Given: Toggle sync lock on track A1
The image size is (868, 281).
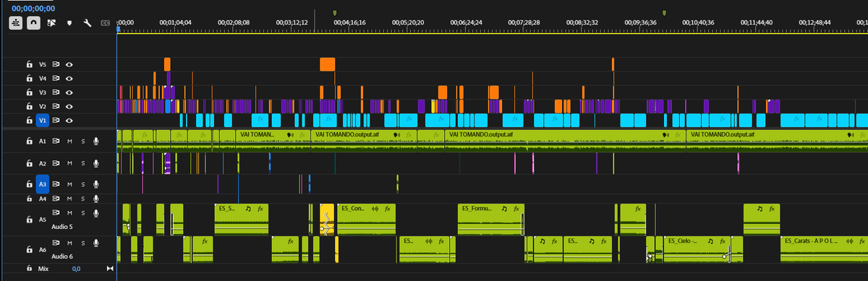Looking at the screenshot, I should click(x=56, y=142).
